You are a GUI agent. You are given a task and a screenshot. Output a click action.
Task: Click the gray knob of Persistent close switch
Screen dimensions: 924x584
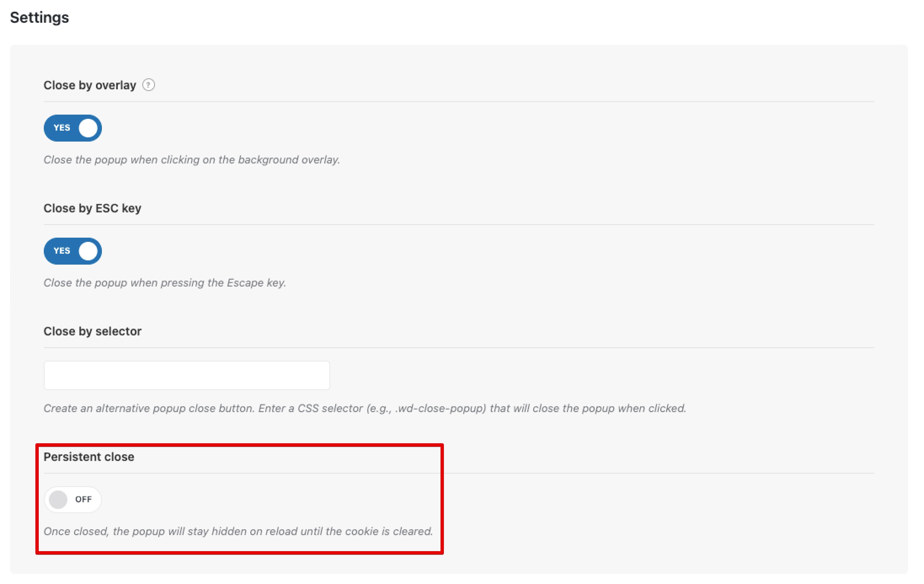58,500
